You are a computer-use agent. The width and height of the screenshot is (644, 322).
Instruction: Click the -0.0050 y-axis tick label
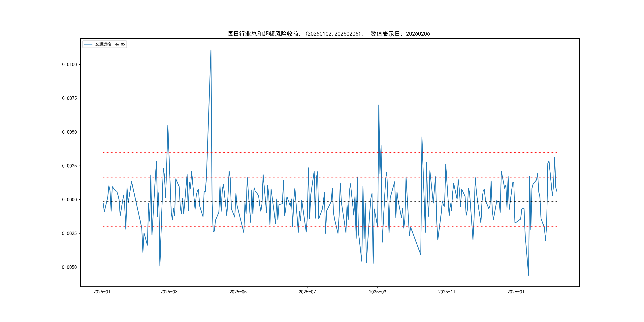click(x=68, y=267)
